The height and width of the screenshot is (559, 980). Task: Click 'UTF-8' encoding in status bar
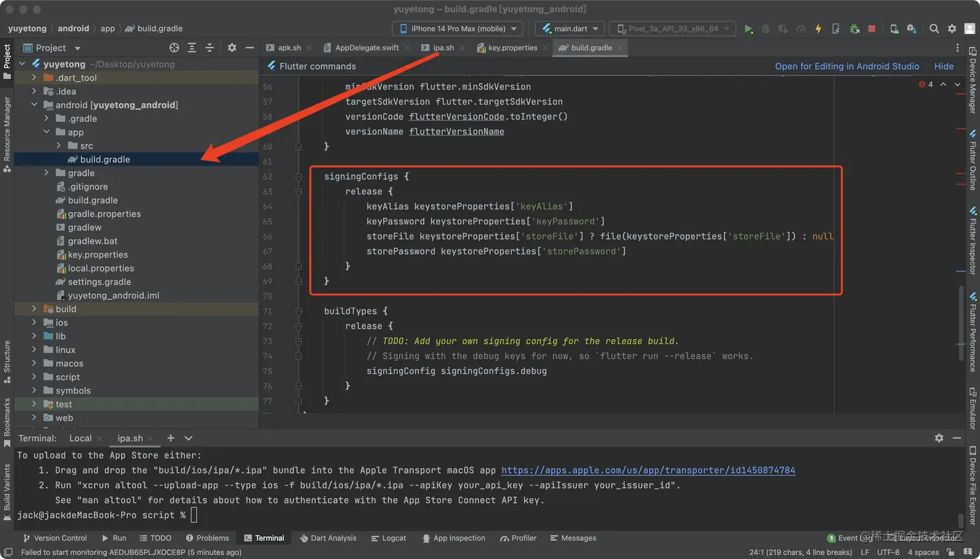point(888,553)
